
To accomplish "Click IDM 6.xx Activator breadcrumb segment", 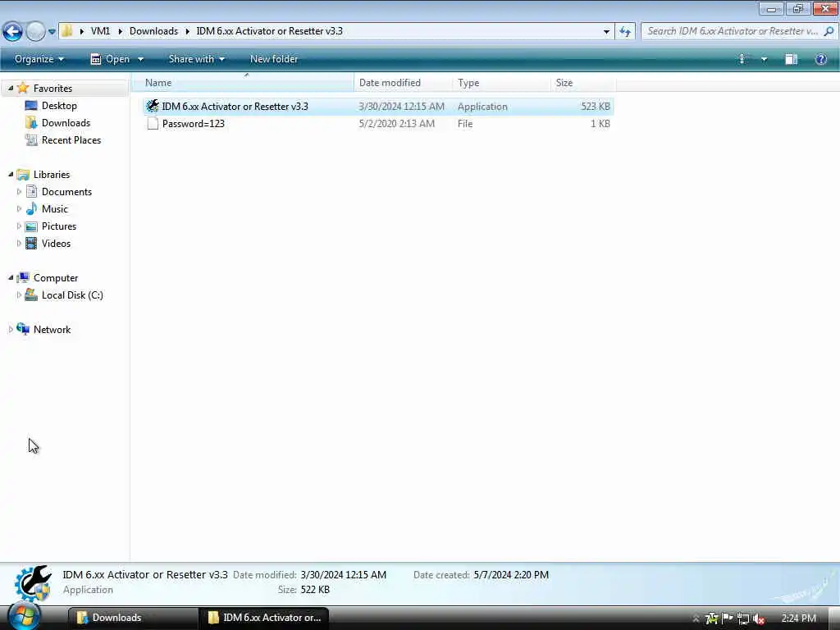I will [269, 31].
